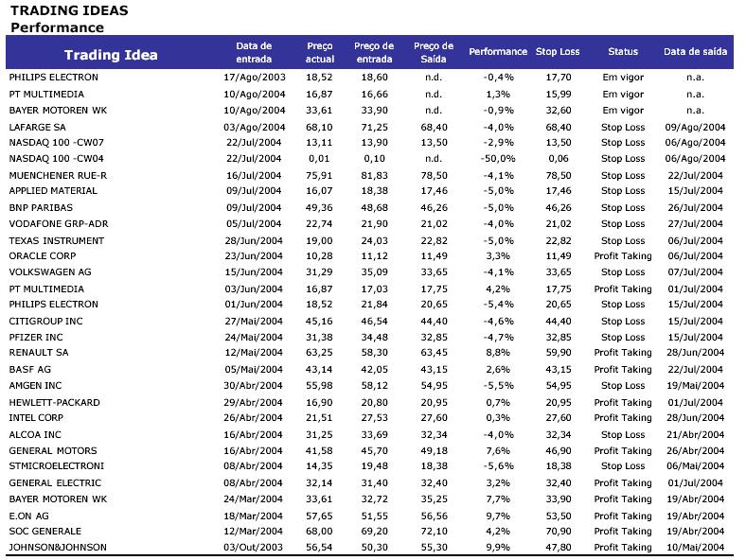Select the SOC GENERALE row name
Viewport: 746px width, 560px height.
44,532
